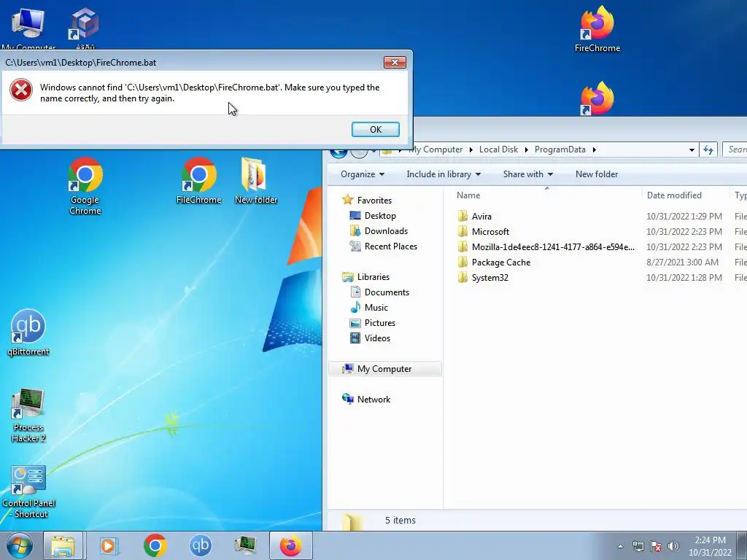Click the Show desktop strip on the taskbar
Screen dimensions: 747x560
click(x=742, y=545)
